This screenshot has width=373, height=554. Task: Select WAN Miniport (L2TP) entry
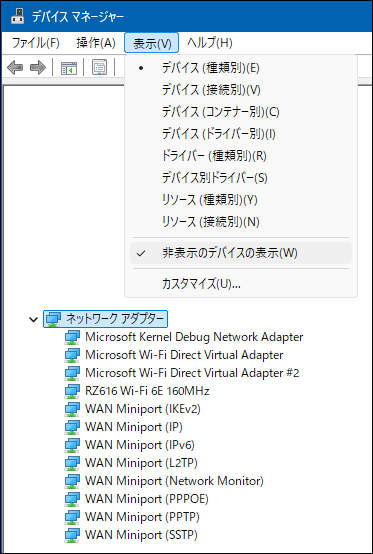click(141, 463)
